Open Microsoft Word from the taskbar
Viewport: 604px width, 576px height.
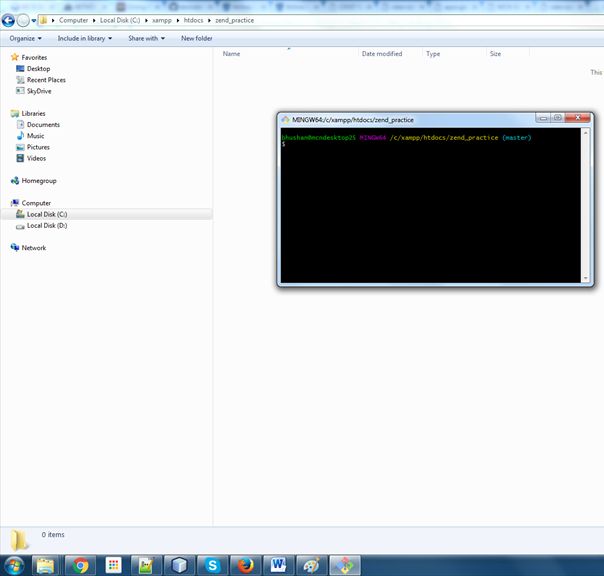[278, 565]
